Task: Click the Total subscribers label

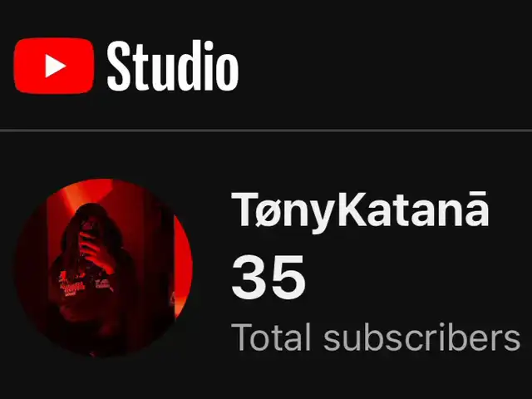Action: click(376, 337)
